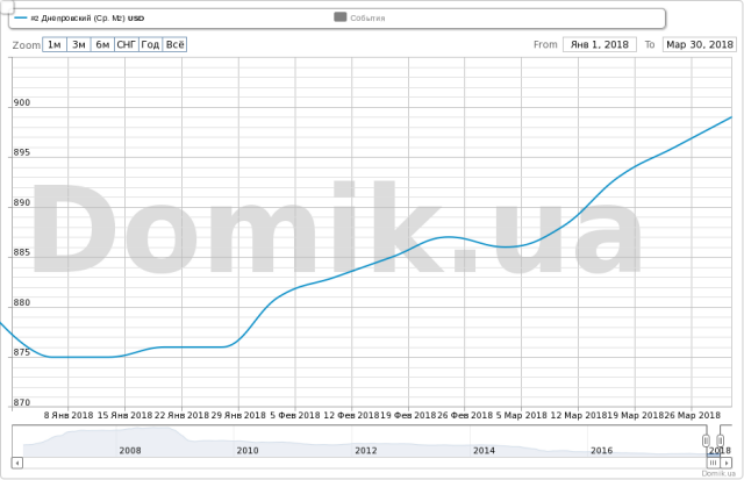Click the right navigator range handle
Viewport: 744px width, 480px height.
720,441
